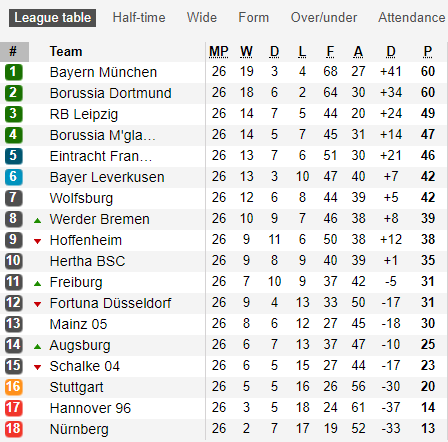
Task: Switch to the Half-time tab
Action: [139, 18]
